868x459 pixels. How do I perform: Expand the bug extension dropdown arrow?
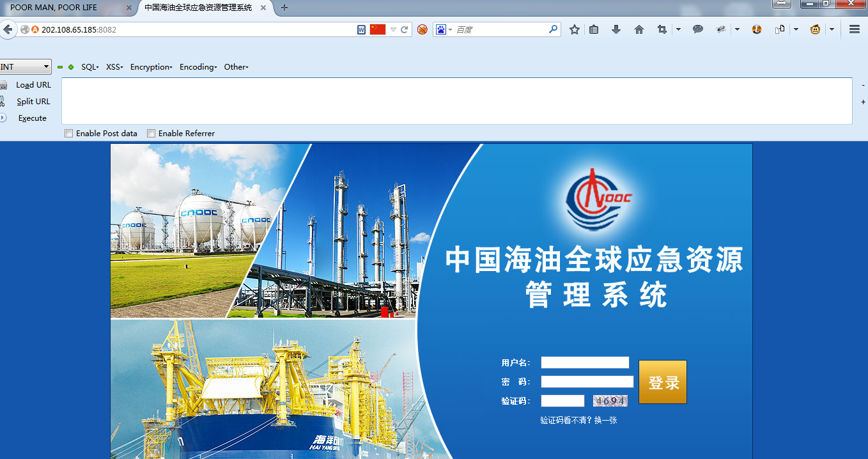737,29
